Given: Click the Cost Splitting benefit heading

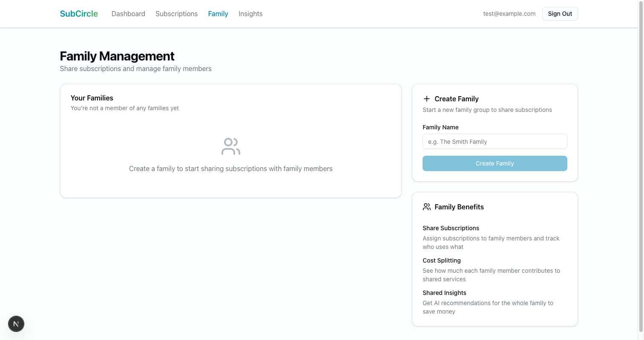Looking at the screenshot, I should (442, 260).
